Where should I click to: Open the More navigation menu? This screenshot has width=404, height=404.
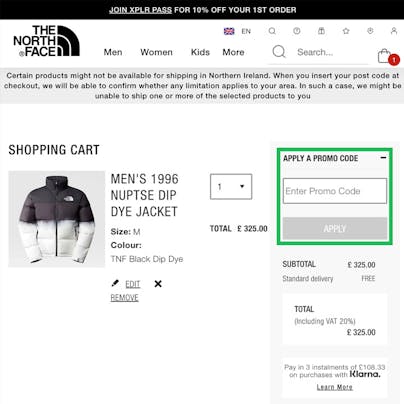(x=233, y=52)
